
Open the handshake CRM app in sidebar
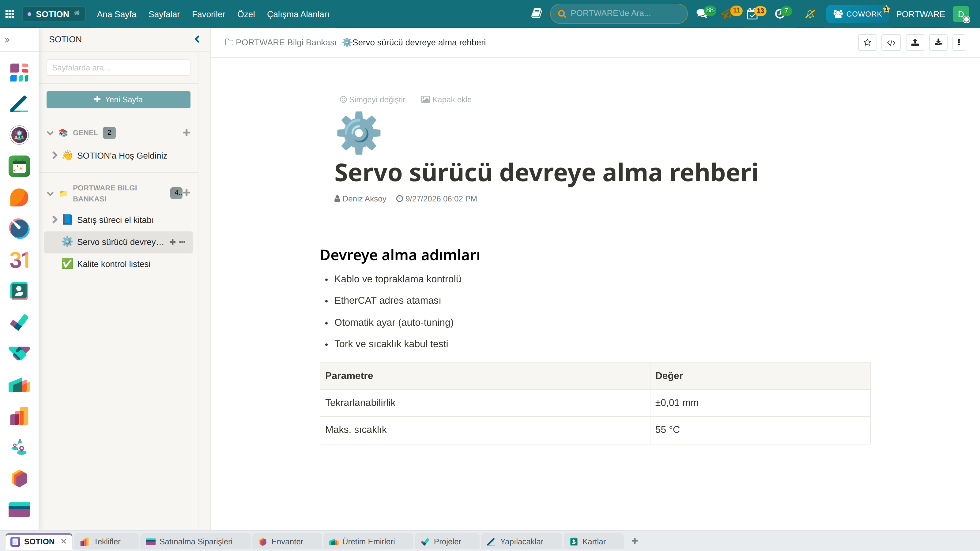coord(19,354)
